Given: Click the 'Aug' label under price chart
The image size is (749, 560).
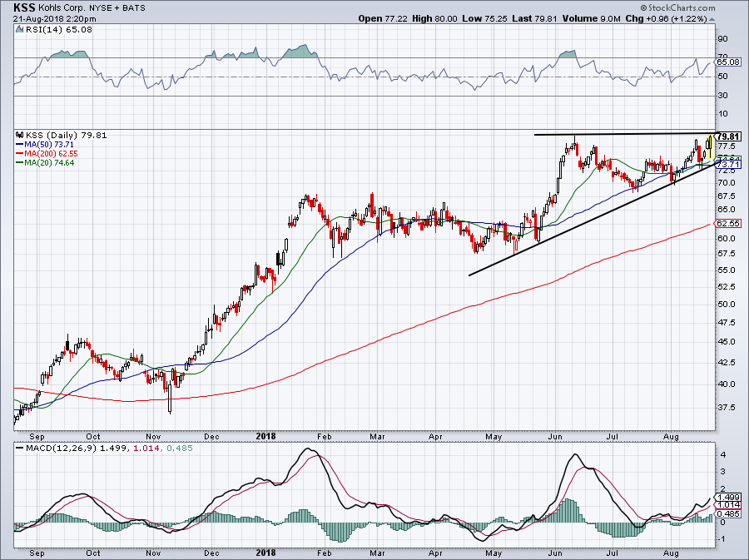Looking at the screenshot, I should [671, 436].
